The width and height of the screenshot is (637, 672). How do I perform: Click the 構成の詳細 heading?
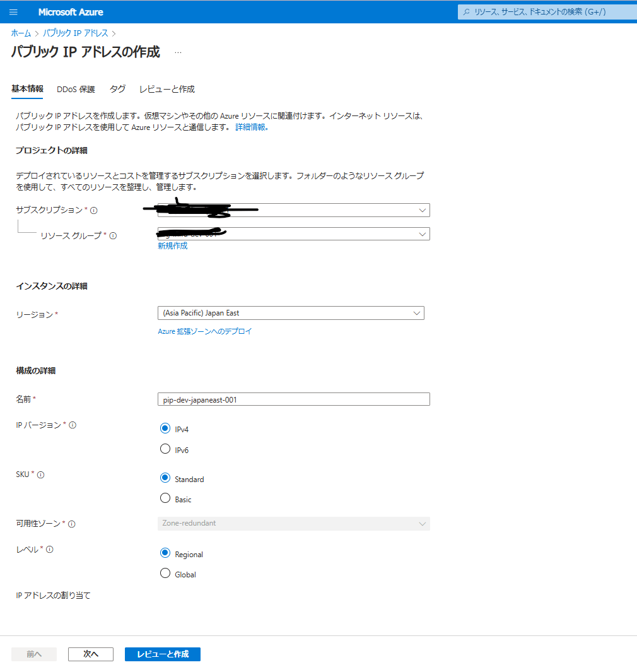[x=35, y=371]
